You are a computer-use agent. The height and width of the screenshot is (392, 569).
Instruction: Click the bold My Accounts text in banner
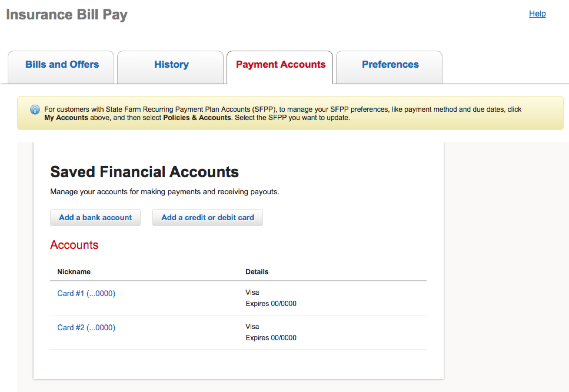[66, 118]
